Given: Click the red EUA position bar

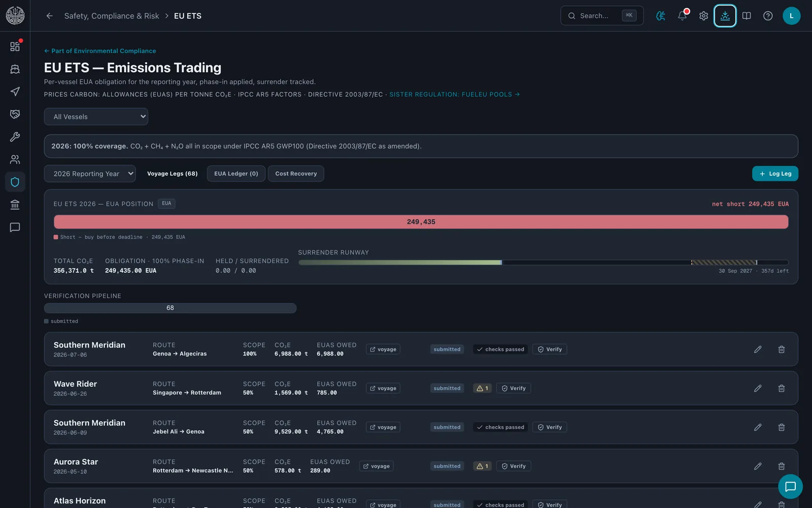Looking at the screenshot, I should coord(421,222).
